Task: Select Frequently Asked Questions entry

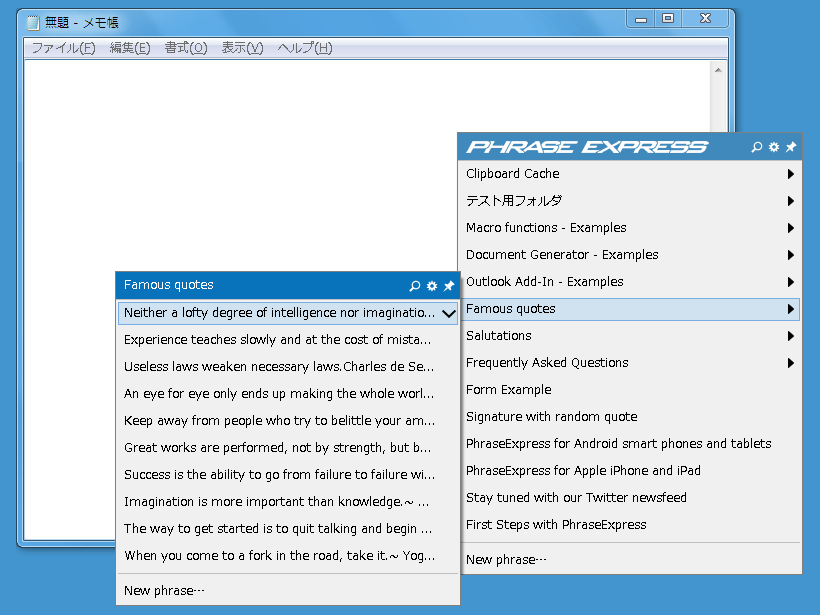Action: tap(630, 363)
